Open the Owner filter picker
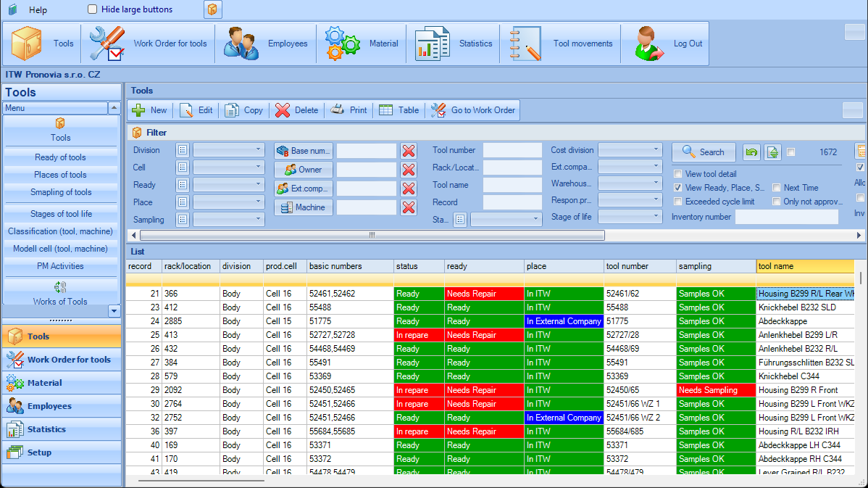868x488 pixels. coord(303,169)
